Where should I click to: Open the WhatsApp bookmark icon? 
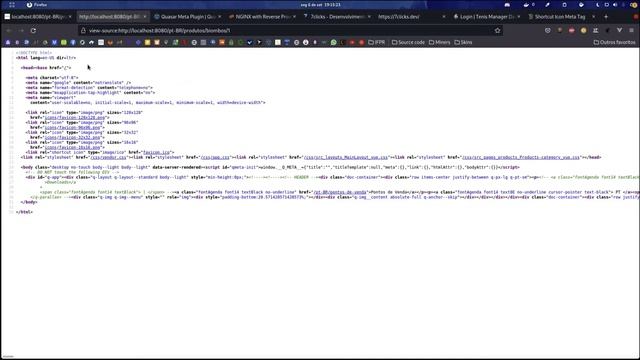pos(333,42)
